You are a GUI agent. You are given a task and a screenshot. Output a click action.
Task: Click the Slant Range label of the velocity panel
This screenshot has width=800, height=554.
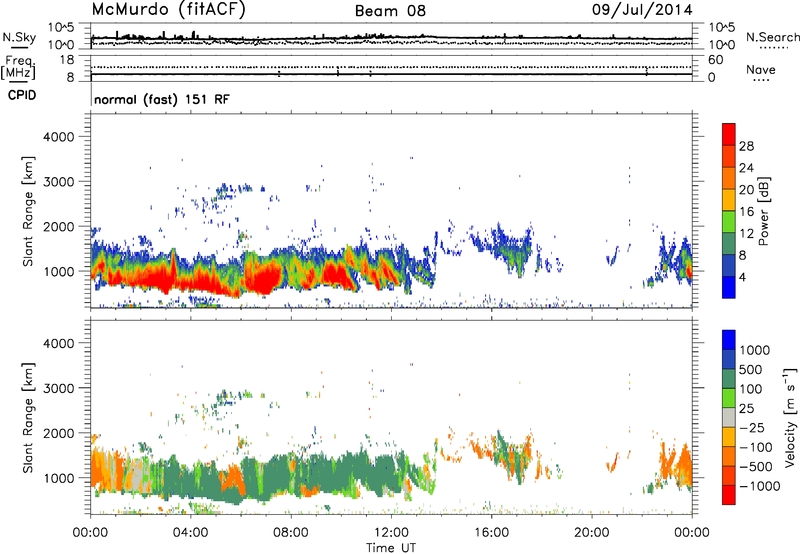28,418
